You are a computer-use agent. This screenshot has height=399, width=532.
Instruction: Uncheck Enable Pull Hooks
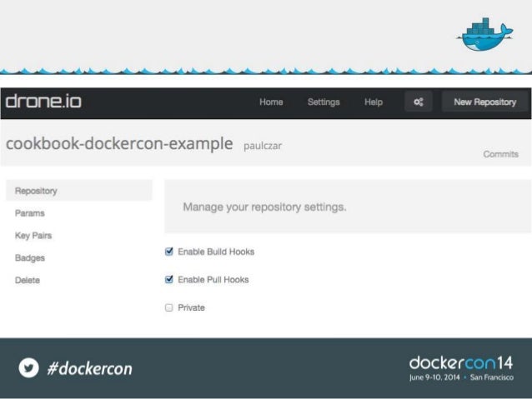[x=169, y=279]
